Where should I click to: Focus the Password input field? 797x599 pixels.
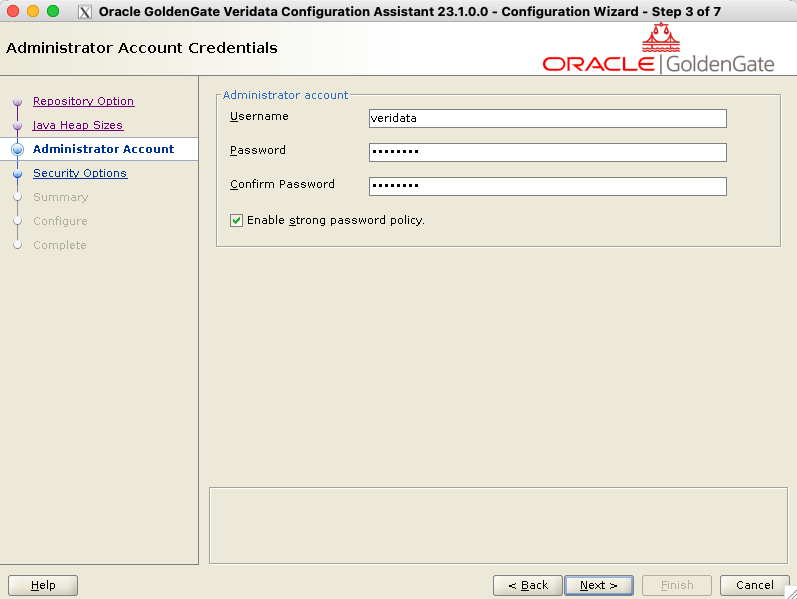pos(547,152)
